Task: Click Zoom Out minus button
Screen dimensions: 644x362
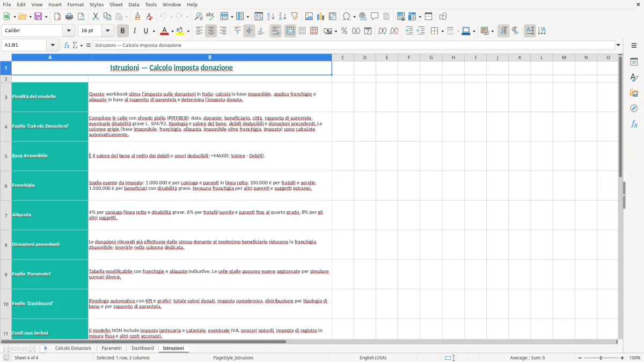Action: pyautogui.click(x=580, y=358)
